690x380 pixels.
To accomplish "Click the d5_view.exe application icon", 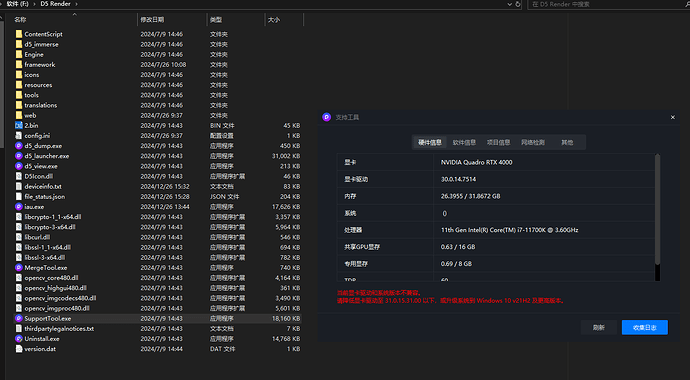I will (18, 166).
